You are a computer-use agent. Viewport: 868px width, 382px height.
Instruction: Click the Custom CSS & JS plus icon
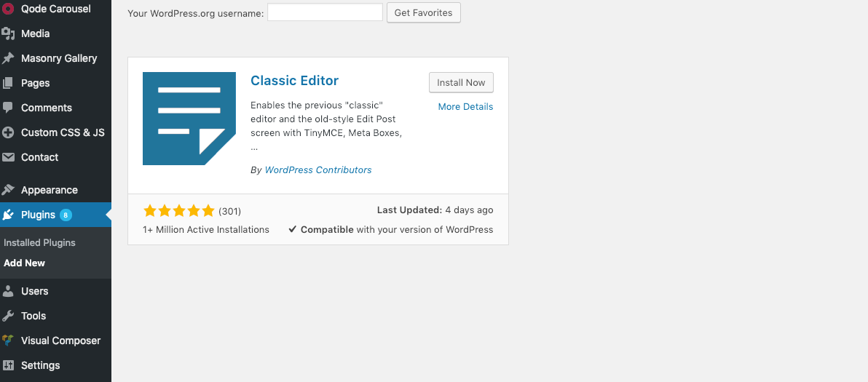[8, 132]
